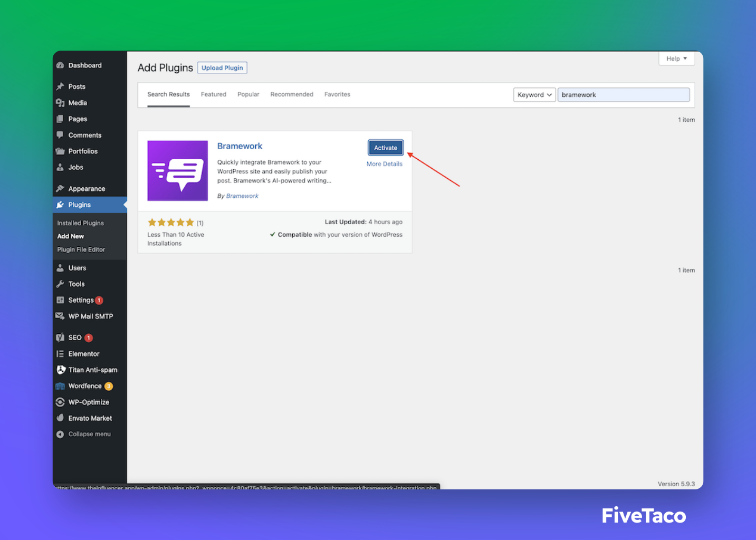The height and width of the screenshot is (540, 756).
Task: Click the Dashboard gauge icon
Action: coord(60,65)
